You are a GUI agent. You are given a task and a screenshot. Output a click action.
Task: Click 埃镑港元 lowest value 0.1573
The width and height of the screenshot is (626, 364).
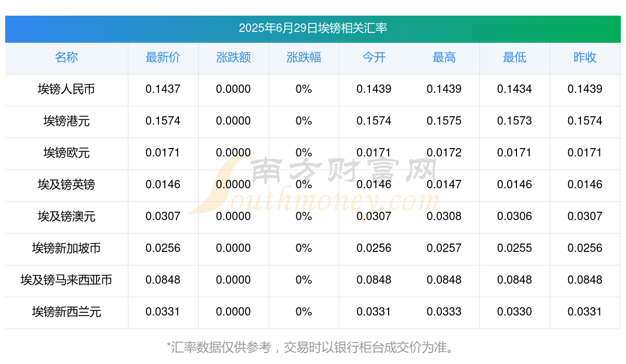pos(514,121)
